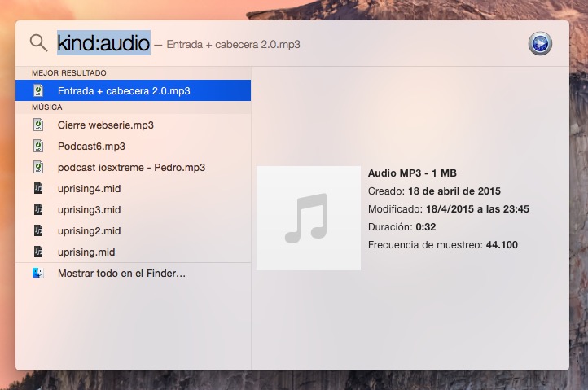
Task: Click the Duración: 0:32 text
Action: point(402,227)
